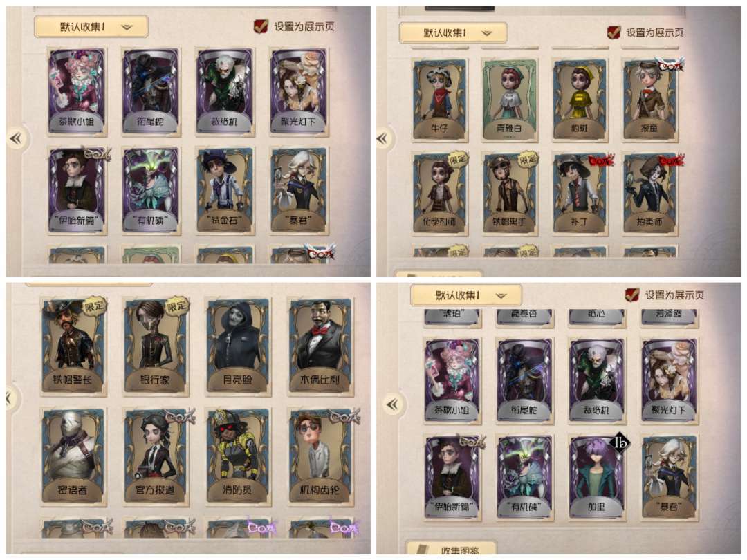Click the 铁帽警长 limited costume card
747x560 pixels.
click(x=73, y=346)
